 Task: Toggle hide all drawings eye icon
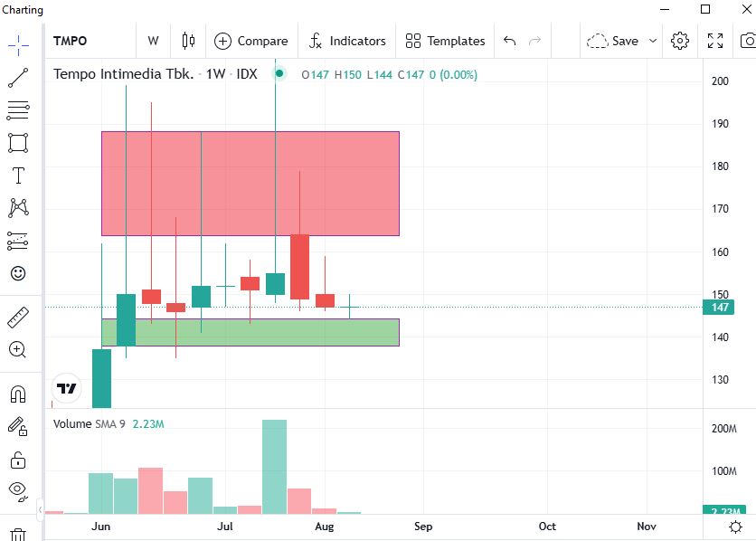(x=18, y=491)
